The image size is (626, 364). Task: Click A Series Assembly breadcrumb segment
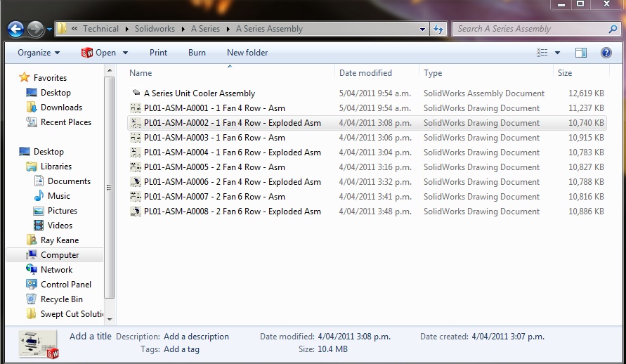click(x=270, y=29)
